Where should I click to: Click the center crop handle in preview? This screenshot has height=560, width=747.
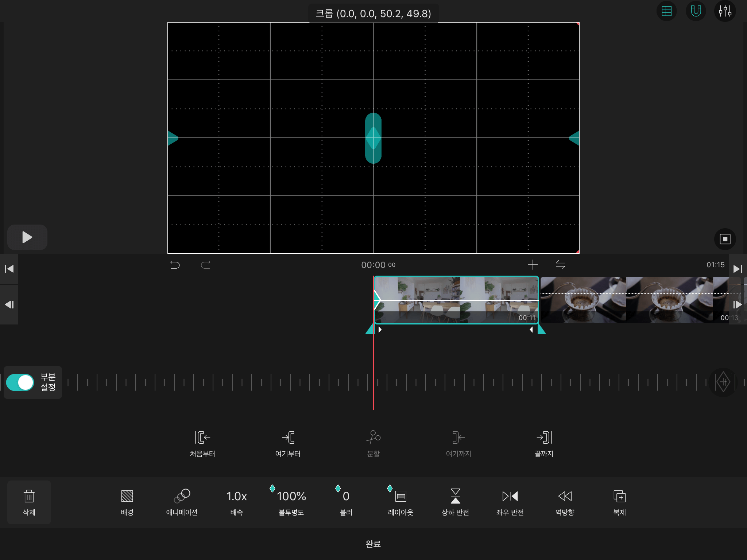[373, 138]
